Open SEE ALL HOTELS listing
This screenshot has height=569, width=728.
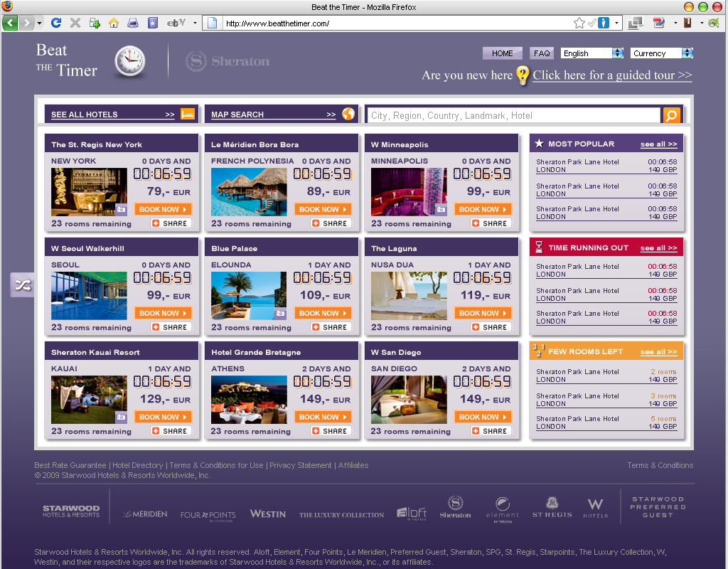click(113, 115)
